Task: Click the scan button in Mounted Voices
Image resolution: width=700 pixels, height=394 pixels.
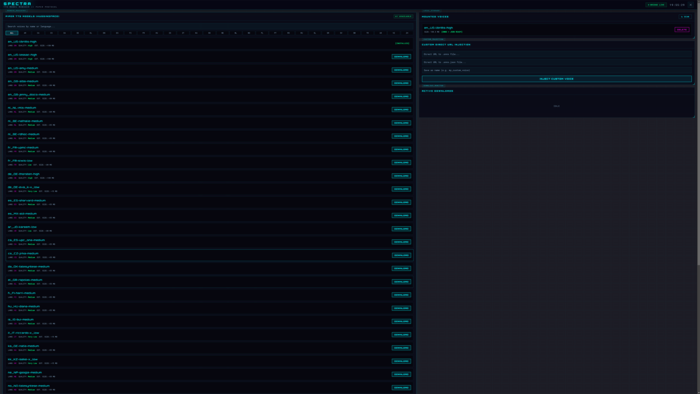Action: point(685,17)
